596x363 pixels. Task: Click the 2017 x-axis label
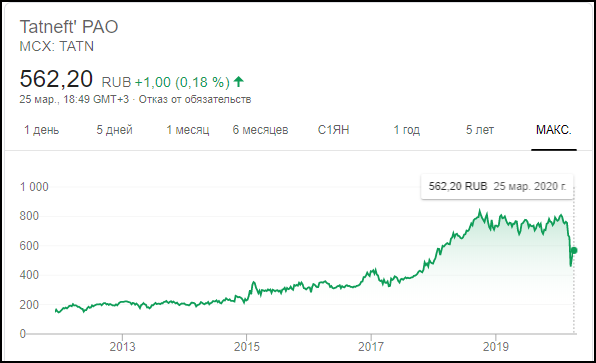pyautogui.click(x=371, y=347)
